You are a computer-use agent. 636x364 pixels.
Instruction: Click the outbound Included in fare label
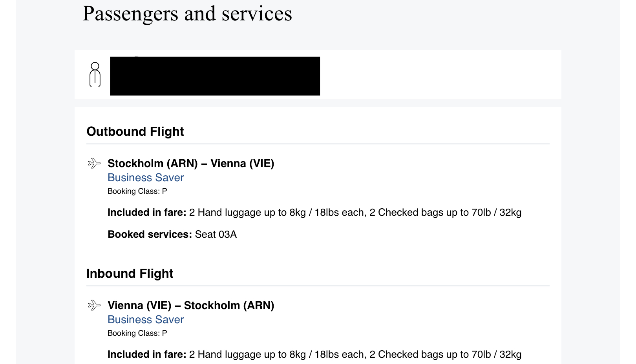[x=147, y=213]
